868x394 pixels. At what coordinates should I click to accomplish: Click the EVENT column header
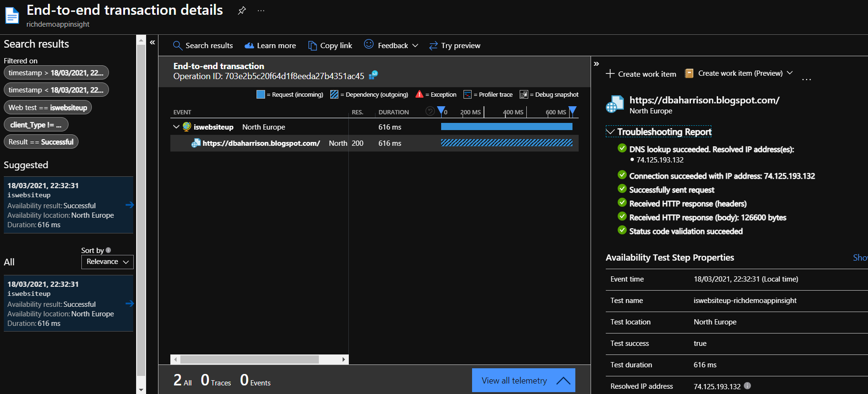tap(182, 112)
